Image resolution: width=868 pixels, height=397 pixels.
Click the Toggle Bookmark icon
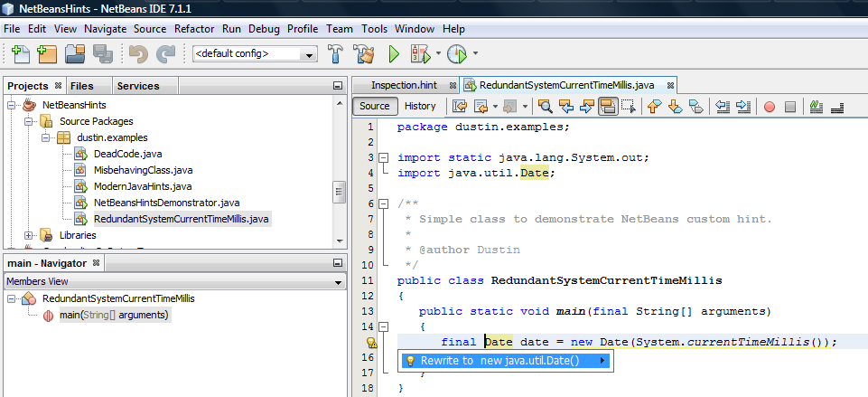pos(695,106)
